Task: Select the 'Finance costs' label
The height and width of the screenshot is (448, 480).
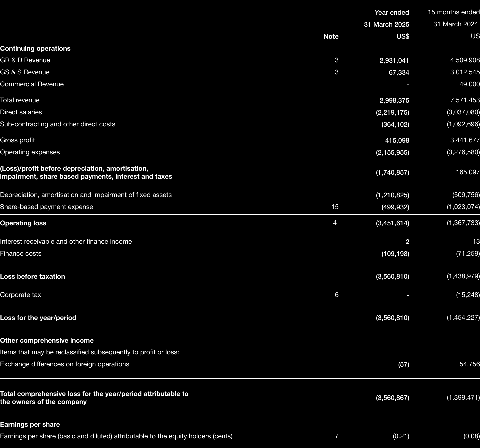Action: tap(21, 254)
